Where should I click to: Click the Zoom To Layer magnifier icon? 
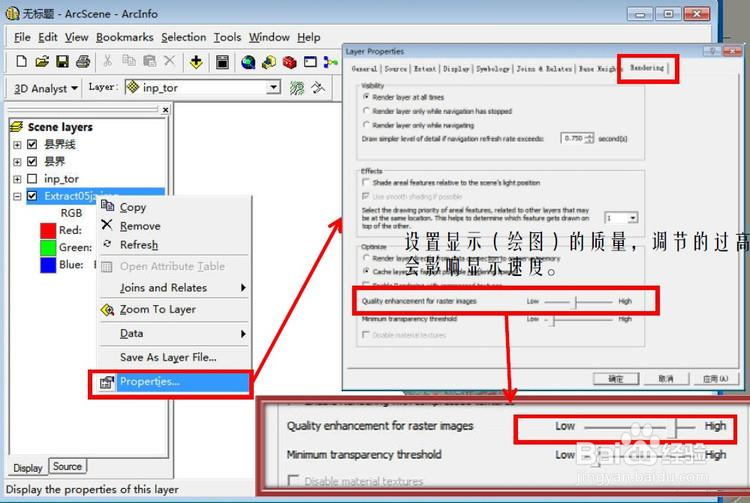108,310
